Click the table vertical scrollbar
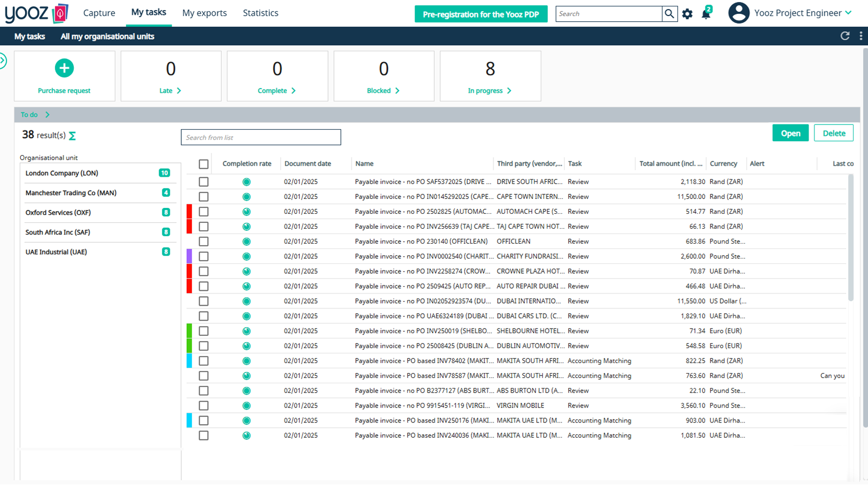This screenshot has width=868, height=488. coord(850,239)
